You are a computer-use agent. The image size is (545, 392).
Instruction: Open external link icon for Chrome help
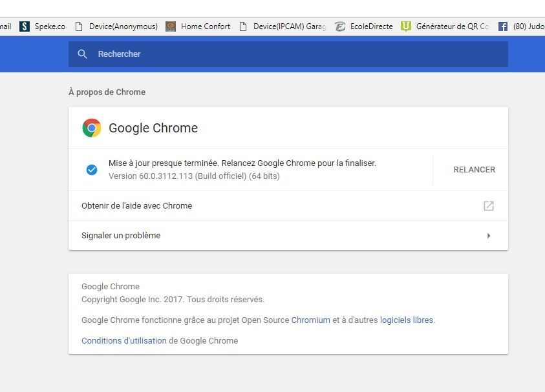coord(489,206)
